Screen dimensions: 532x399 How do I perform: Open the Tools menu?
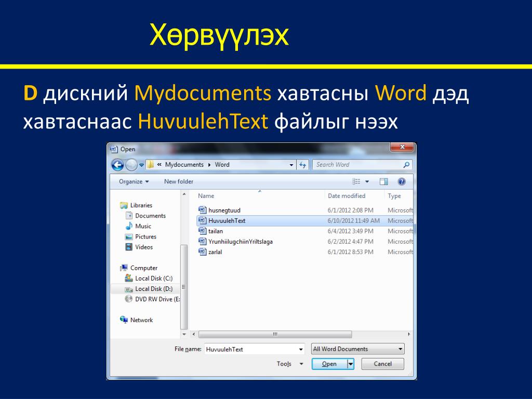click(x=290, y=364)
